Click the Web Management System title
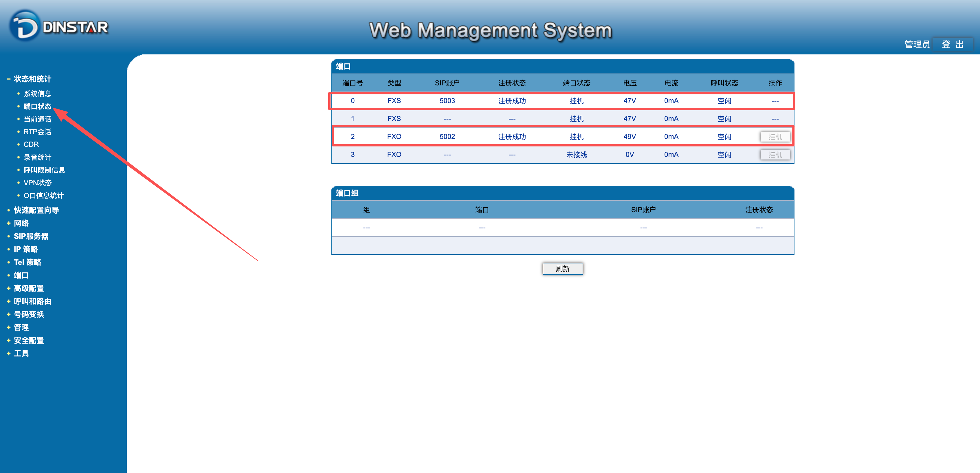 click(x=490, y=30)
